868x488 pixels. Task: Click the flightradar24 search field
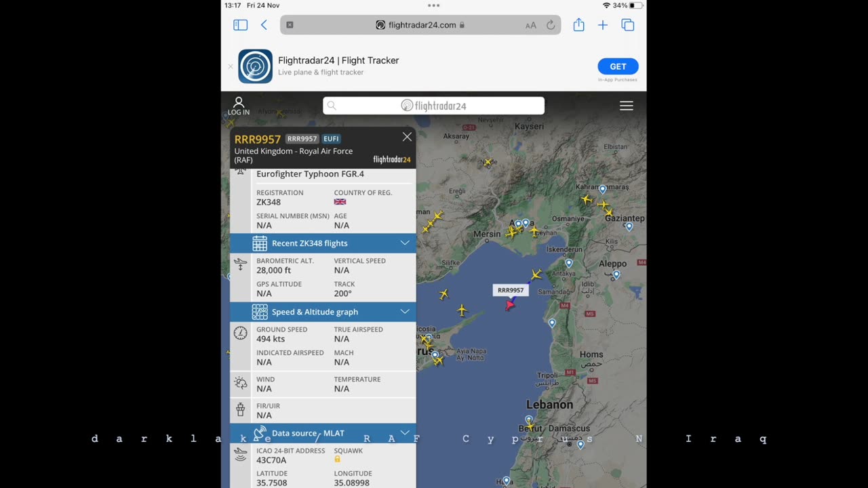tap(433, 106)
